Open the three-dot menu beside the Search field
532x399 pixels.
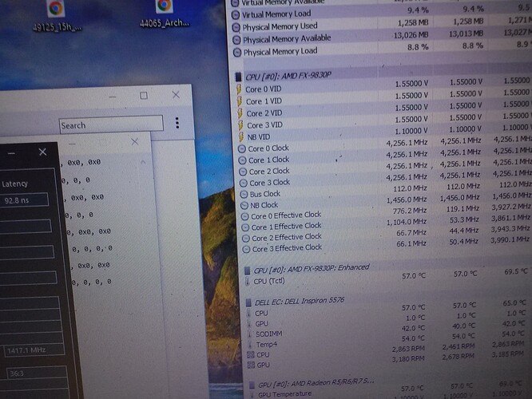tap(177, 123)
